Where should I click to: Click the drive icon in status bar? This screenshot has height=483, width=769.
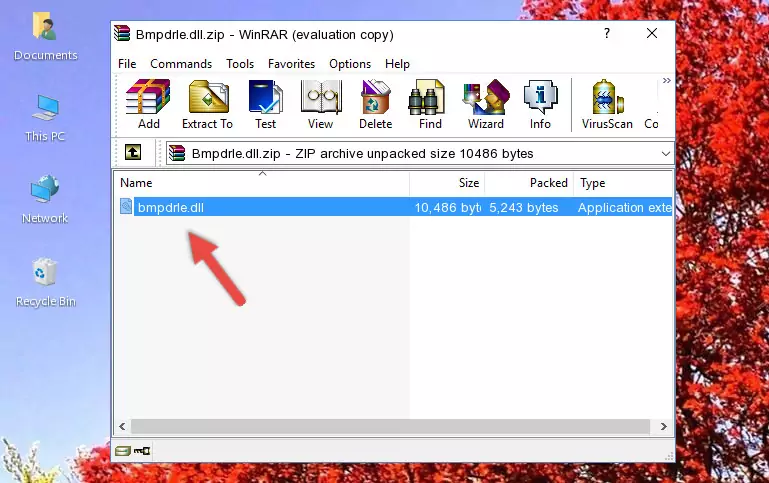(123, 451)
